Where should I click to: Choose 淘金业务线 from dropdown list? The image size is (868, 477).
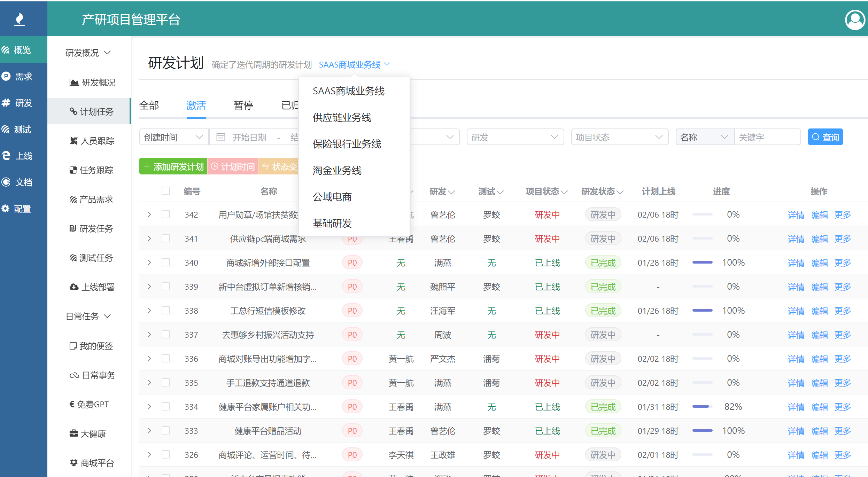(354, 170)
